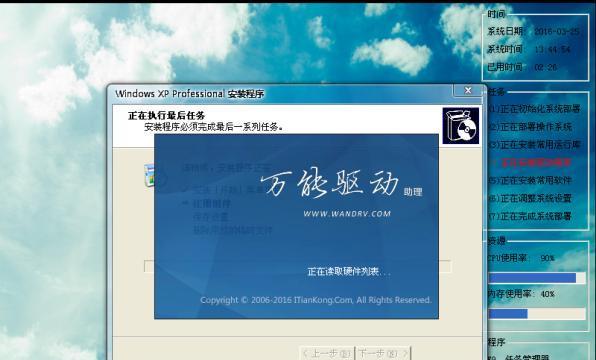Click the CPU使用率 progress bar

pyautogui.click(x=537, y=278)
